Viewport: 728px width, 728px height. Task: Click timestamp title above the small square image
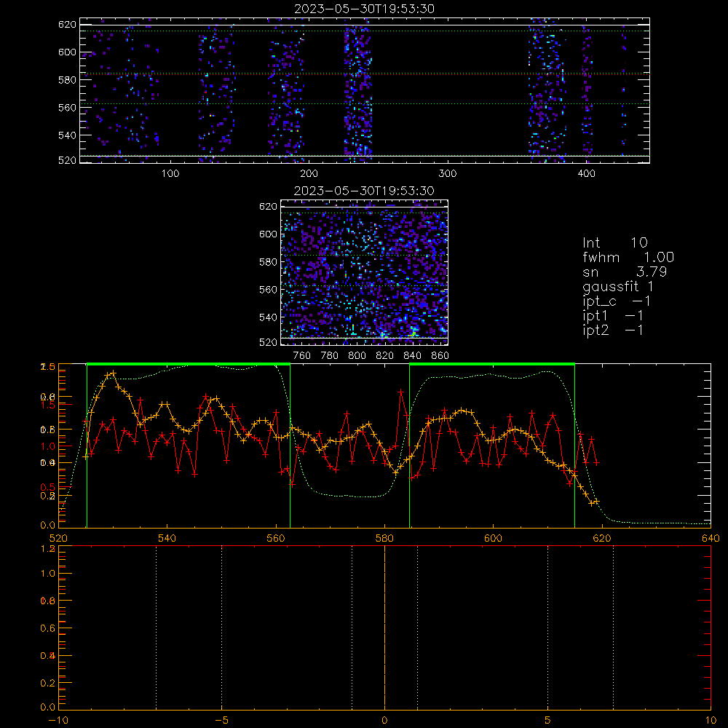point(364,191)
